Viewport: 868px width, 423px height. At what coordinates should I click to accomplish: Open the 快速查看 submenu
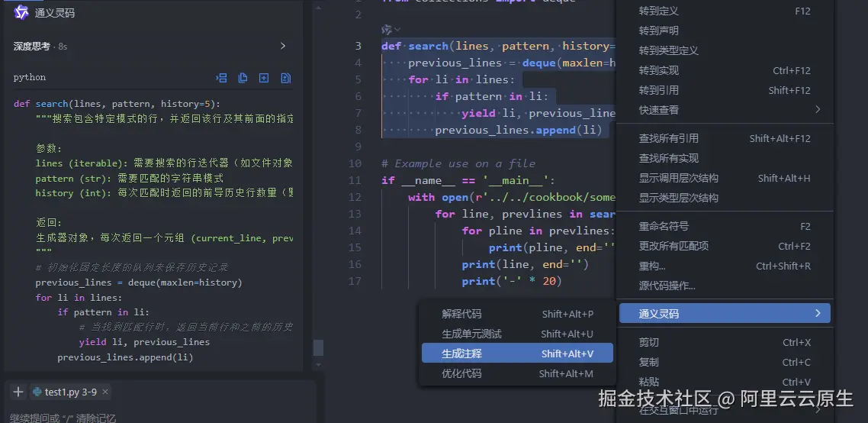[x=725, y=110]
